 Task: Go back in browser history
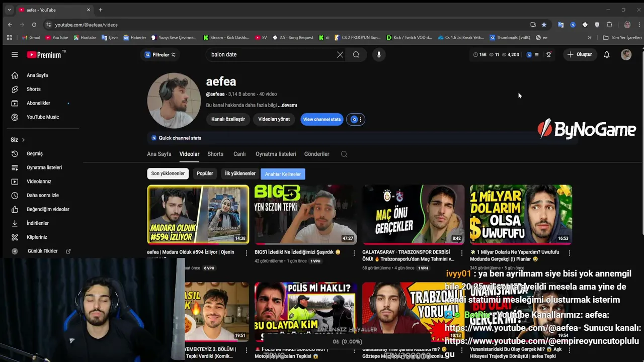pyautogui.click(x=10, y=25)
